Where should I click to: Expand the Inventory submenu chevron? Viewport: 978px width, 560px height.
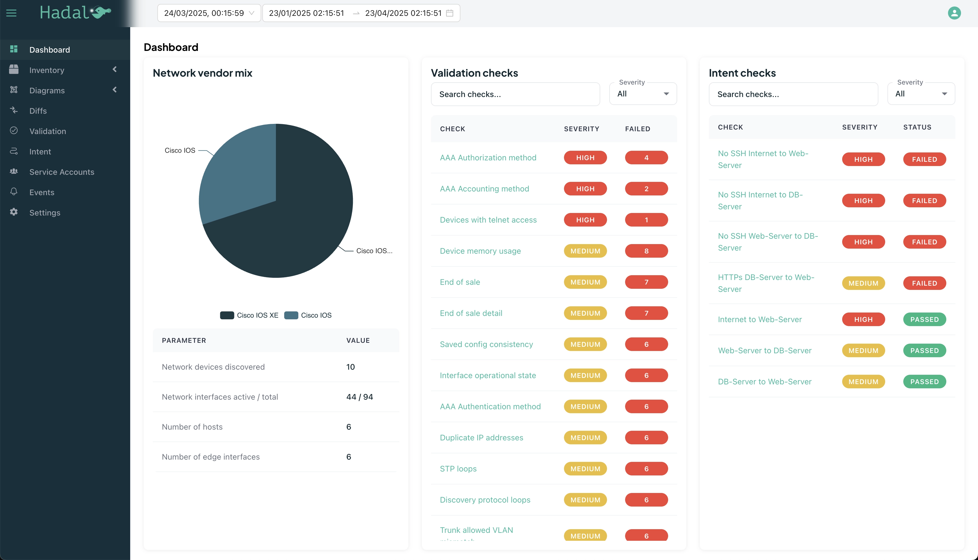coord(114,70)
